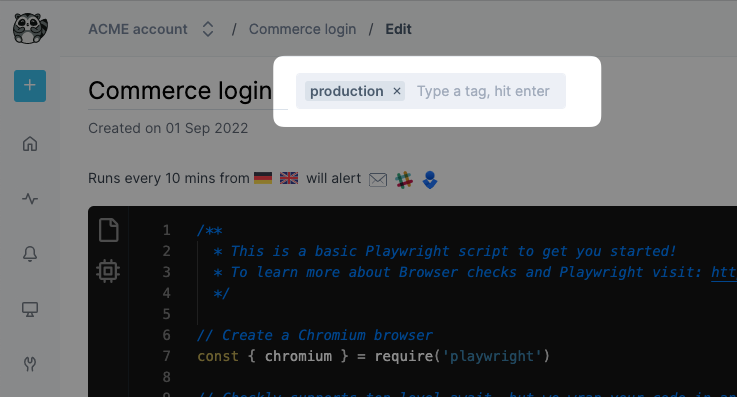Open the maintenance wrench sidebar icon
Screen dimensions: 737x397
[x=30, y=364]
